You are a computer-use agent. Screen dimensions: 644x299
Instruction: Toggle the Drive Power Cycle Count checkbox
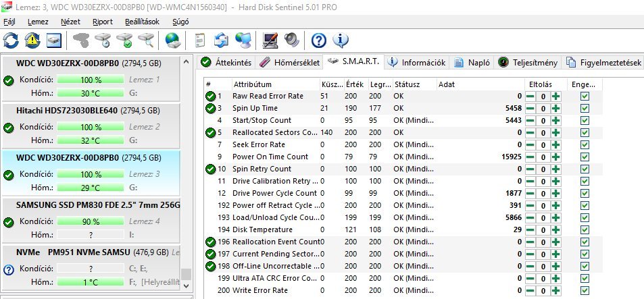click(585, 193)
